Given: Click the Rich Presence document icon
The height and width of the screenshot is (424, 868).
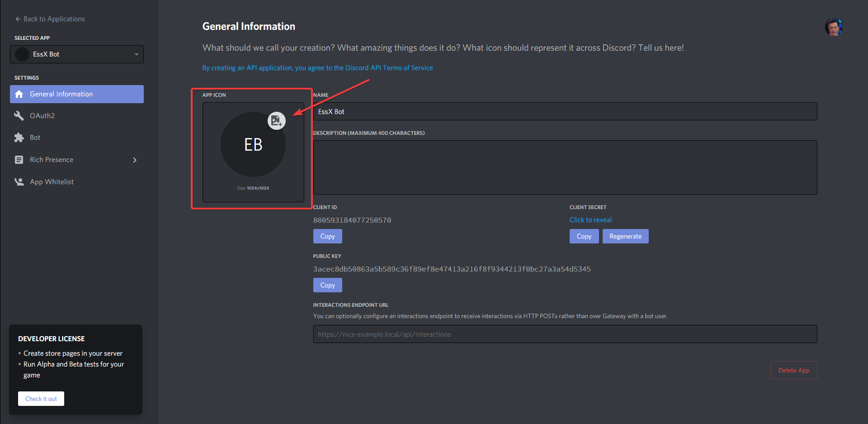Looking at the screenshot, I should (x=19, y=160).
